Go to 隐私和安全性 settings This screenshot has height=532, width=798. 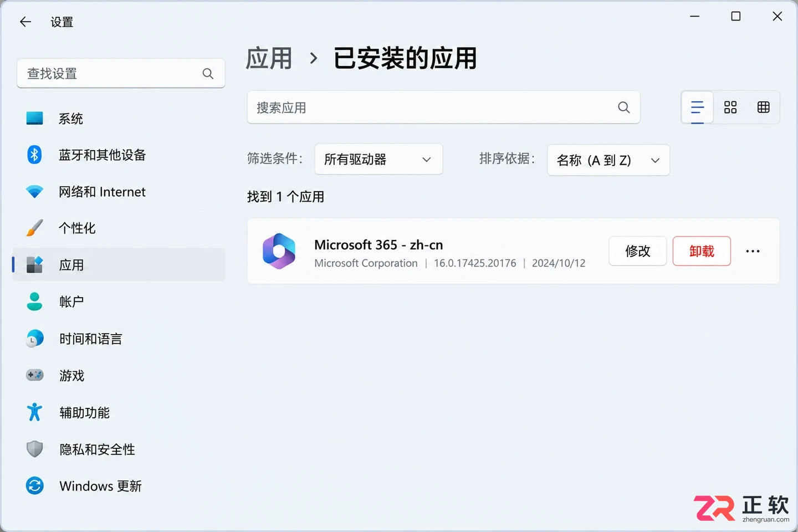[119, 449]
